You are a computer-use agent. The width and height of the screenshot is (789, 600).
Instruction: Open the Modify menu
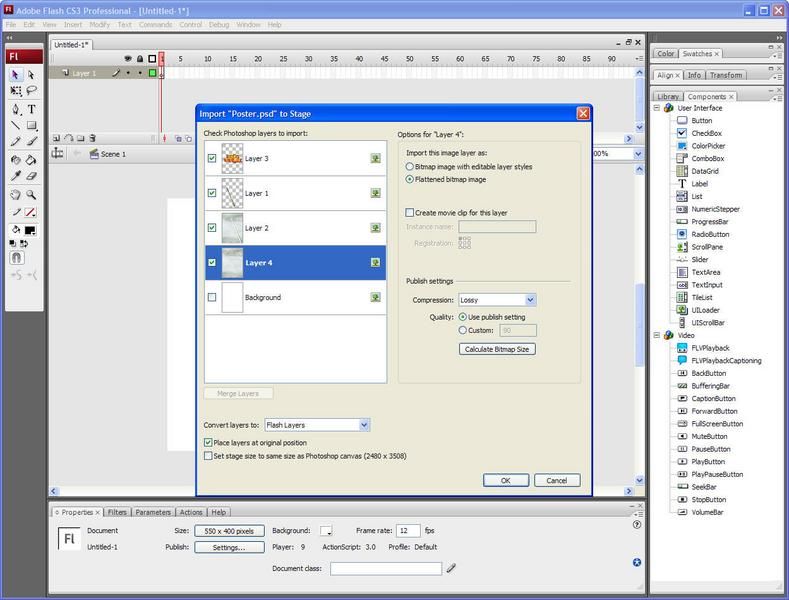coord(100,24)
